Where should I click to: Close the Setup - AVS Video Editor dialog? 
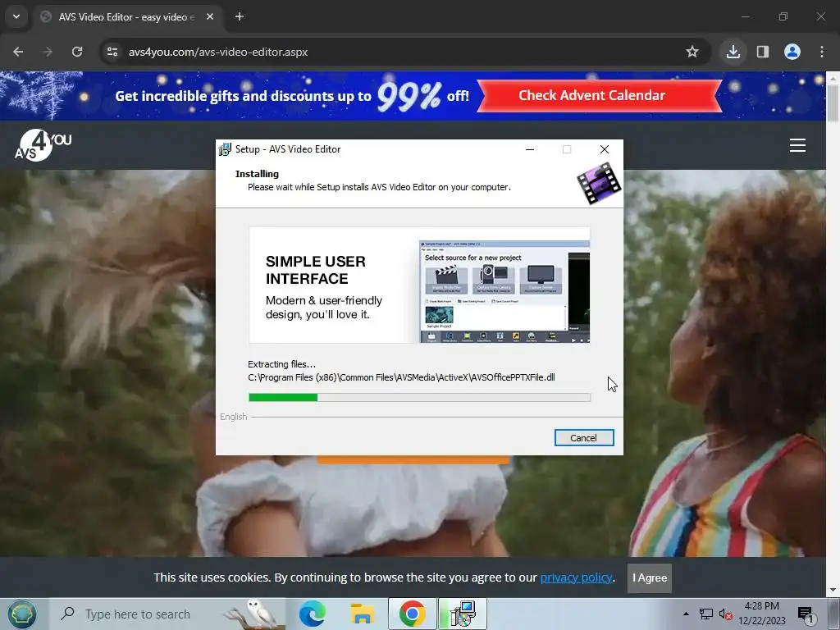[x=605, y=149]
